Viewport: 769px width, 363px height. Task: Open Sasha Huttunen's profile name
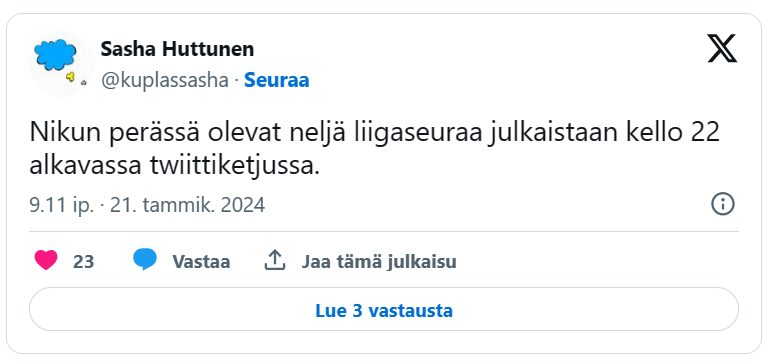pos(178,49)
